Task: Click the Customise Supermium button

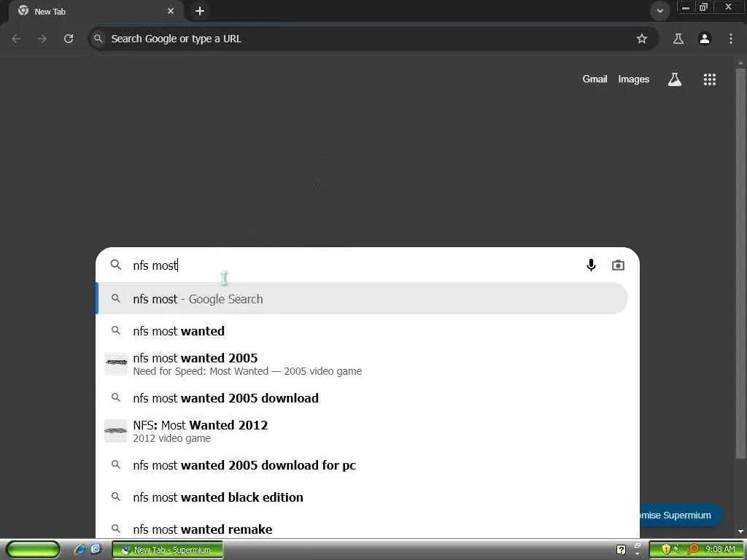Action: tap(681, 516)
